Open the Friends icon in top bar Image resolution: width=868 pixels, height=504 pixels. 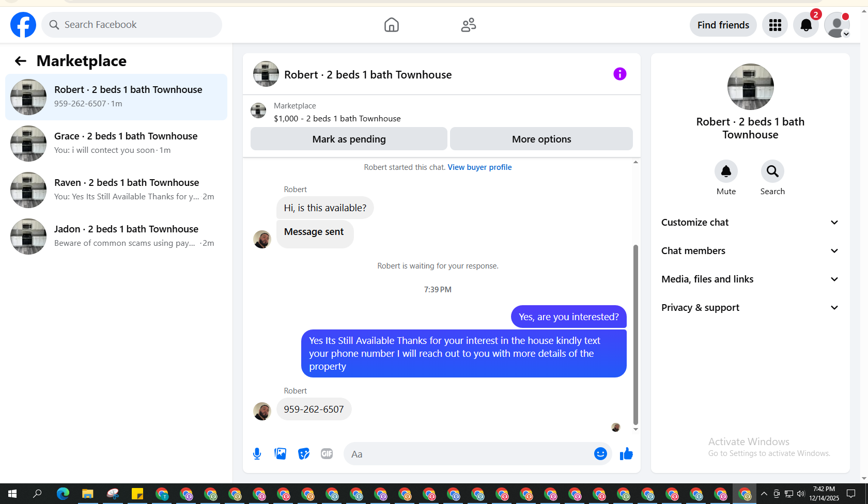click(469, 25)
